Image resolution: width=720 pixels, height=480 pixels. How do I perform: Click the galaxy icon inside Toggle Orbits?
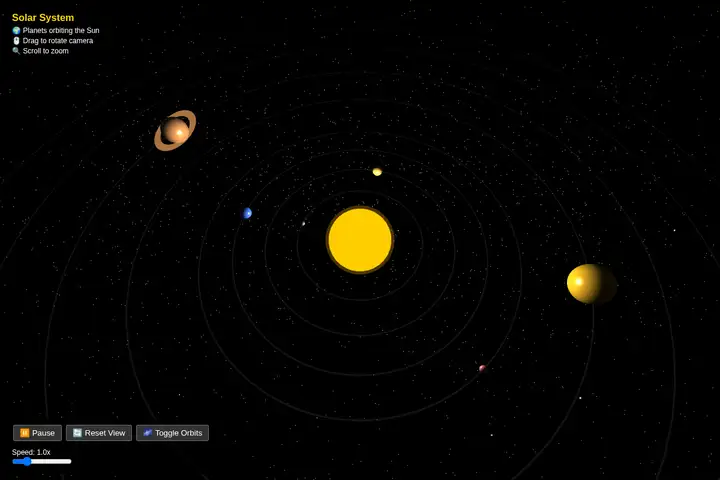pos(147,433)
